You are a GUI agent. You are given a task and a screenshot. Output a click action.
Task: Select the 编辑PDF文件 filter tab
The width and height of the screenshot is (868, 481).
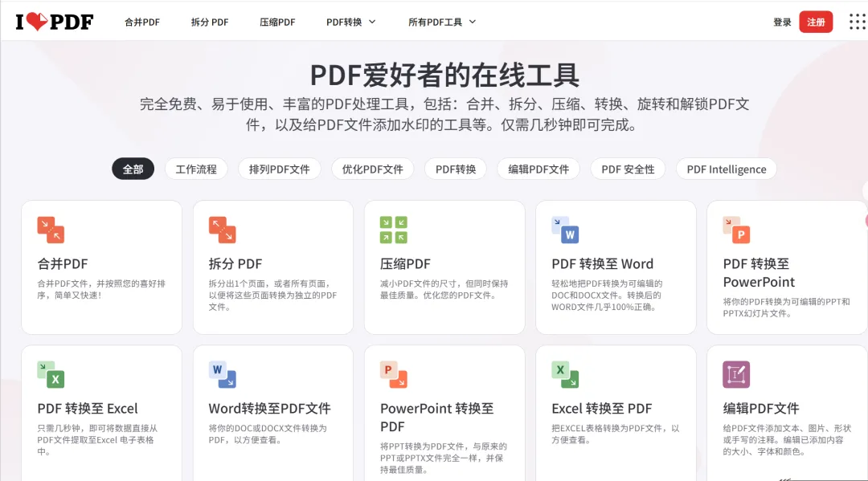538,169
